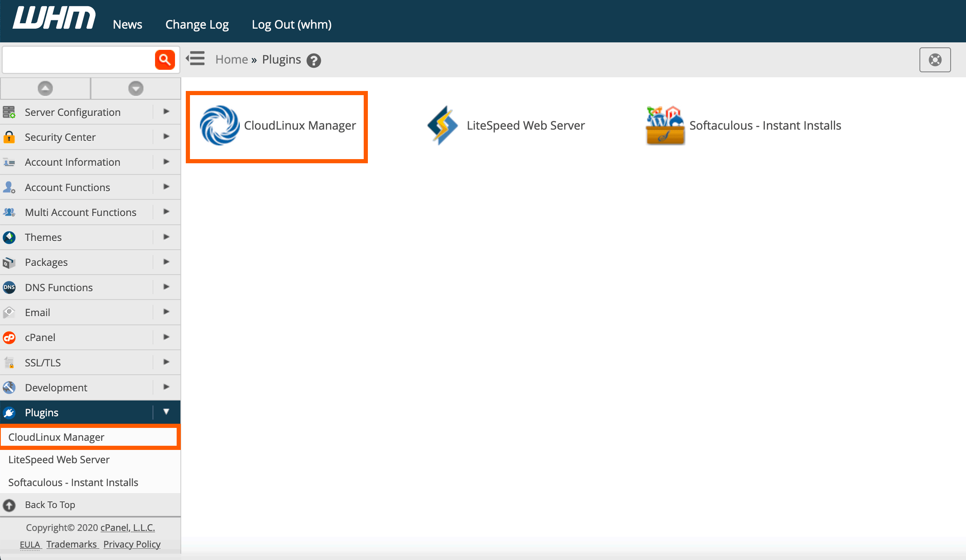Screen dimensions: 966x560
Task: Click the sidebar scroll-up arrow icon
Action: coord(45,88)
